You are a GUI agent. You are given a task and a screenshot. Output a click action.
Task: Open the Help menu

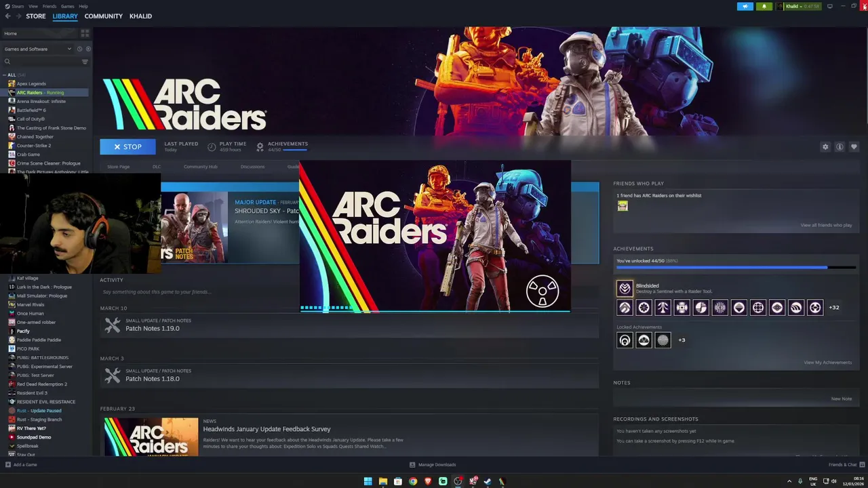point(83,6)
